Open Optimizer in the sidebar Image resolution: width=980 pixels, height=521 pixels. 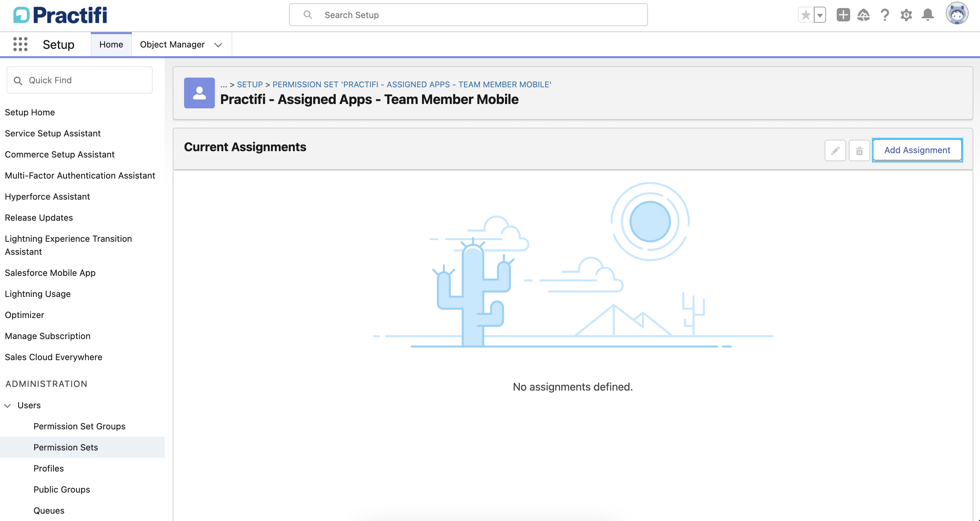(x=24, y=315)
